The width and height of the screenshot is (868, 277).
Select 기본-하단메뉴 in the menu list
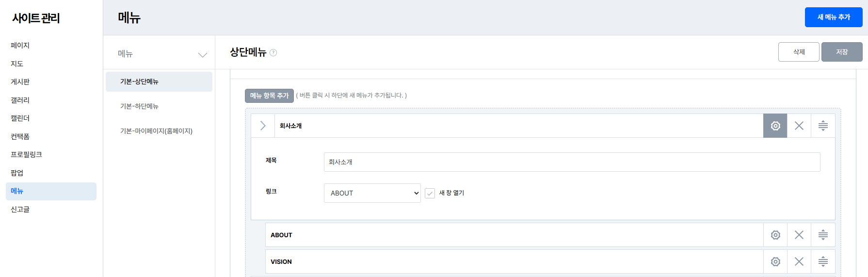(x=139, y=106)
